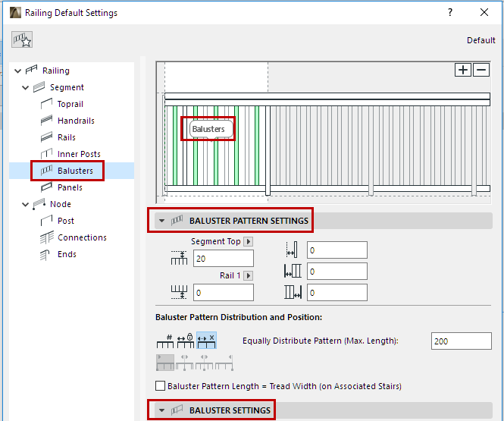Open the Rail 1 reference dropdown arrow
Screen dimensions: 504x421
point(248,275)
